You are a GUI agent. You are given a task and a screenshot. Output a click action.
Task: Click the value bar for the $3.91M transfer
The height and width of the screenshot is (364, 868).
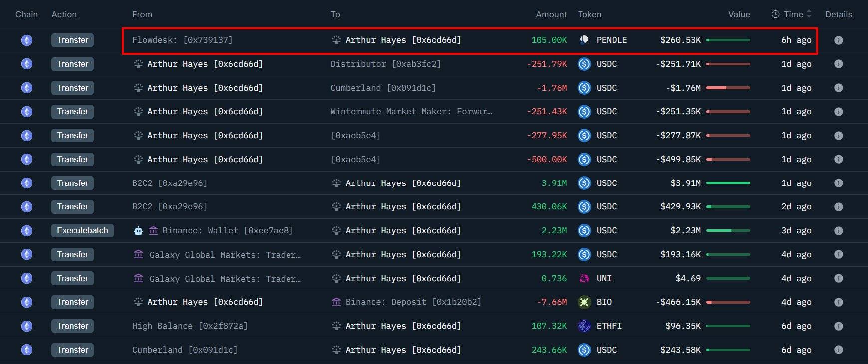point(728,183)
